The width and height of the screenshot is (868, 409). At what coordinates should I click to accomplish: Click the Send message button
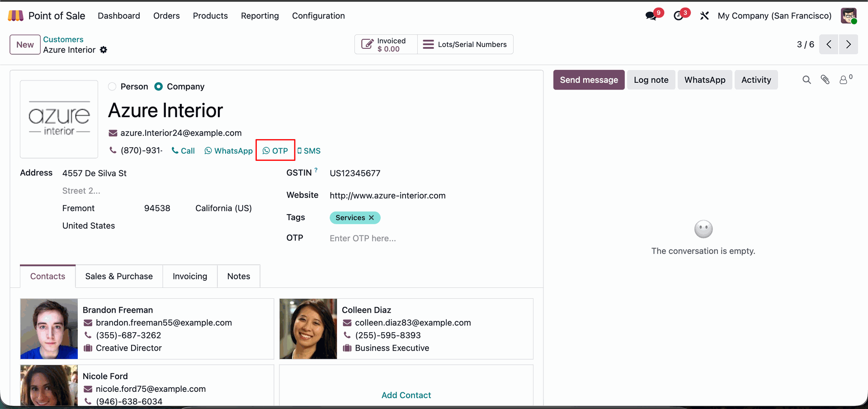point(589,80)
